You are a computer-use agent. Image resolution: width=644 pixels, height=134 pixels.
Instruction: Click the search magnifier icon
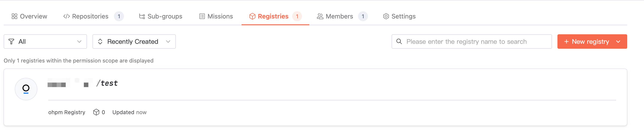click(399, 42)
